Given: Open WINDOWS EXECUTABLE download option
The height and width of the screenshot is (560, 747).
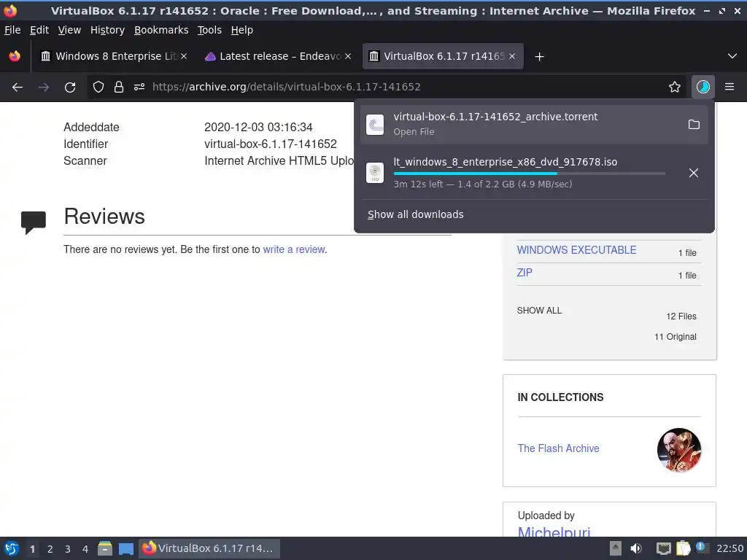Looking at the screenshot, I should 576,250.
